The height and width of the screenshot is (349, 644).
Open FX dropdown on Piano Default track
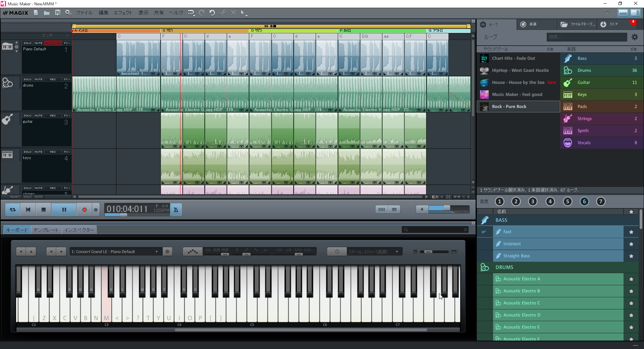pyautogui.click(x=67, y=43)
